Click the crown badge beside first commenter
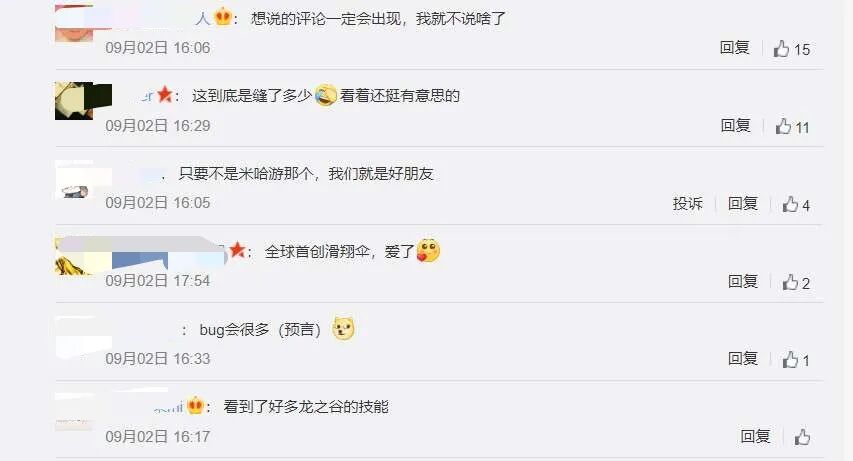 point(223,17)
